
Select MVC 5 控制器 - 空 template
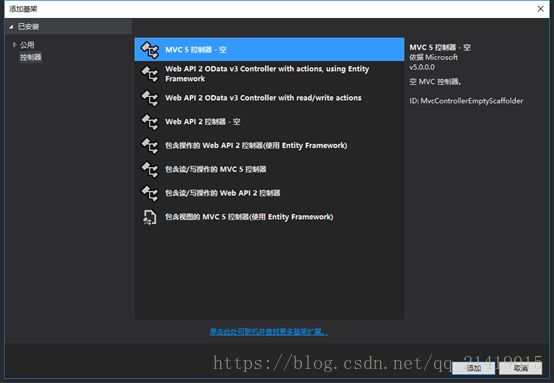pos(269,49)
